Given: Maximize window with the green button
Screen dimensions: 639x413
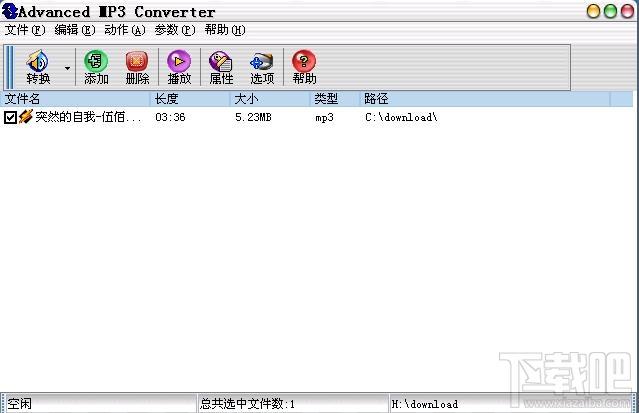Looking at the screenshot, I should (610, 11).
